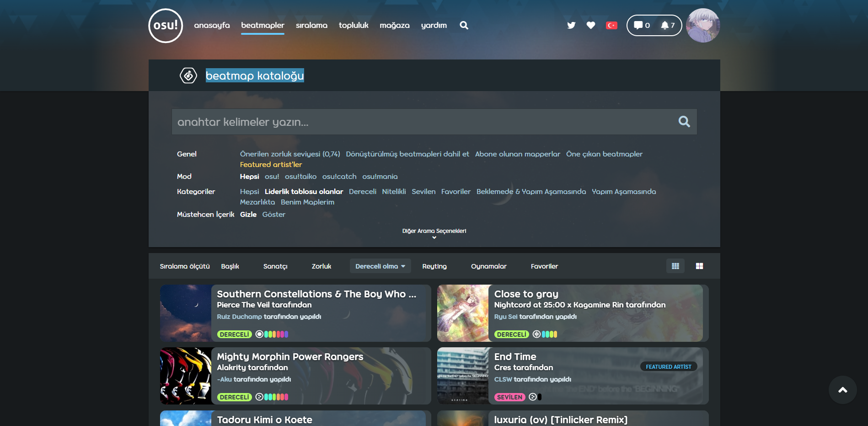
Task: Click difficulty color dots on Southern Constellations
Action: [276, 334]
